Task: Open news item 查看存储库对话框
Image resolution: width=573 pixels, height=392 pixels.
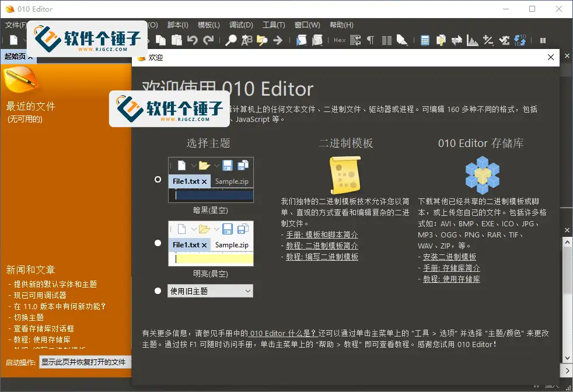Action: click(44, 328)
